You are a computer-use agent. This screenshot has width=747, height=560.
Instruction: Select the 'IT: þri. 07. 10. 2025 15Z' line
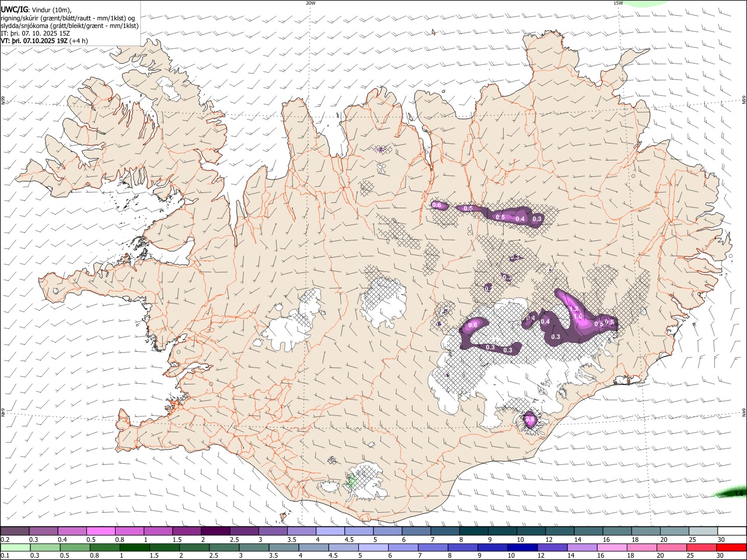[x=35, y=33]
